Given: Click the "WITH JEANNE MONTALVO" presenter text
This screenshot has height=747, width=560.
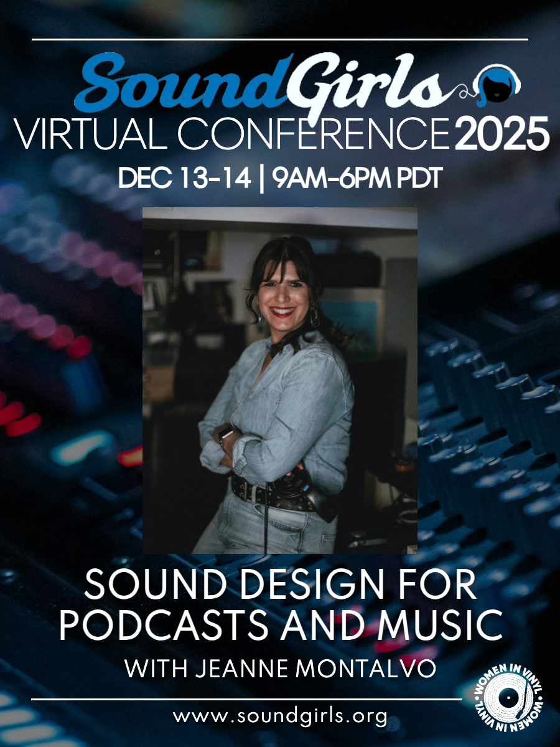Looking at the screenshot, I should pos(279,669).
